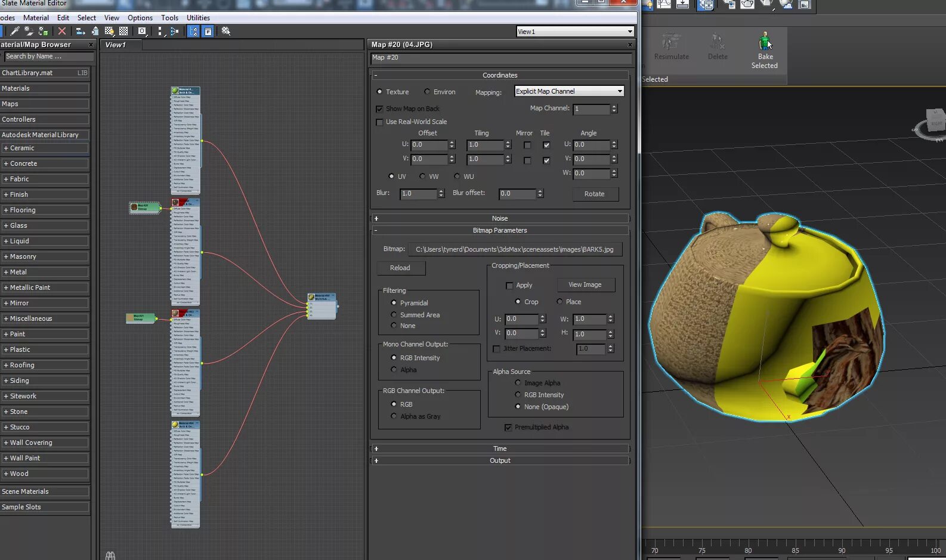This screenshot has height=560, width=946.
Task: Open the View1 dropdown in toolbar
Action: 575,32
